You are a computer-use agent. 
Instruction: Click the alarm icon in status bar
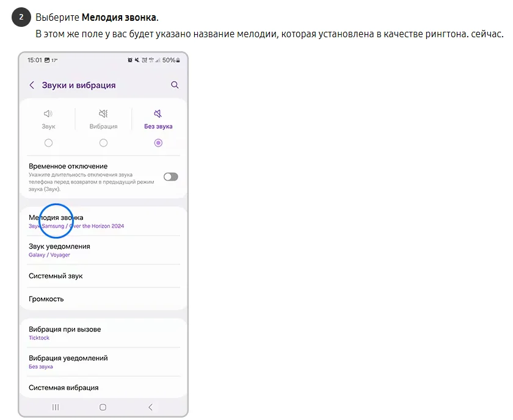tap(130, 60)
